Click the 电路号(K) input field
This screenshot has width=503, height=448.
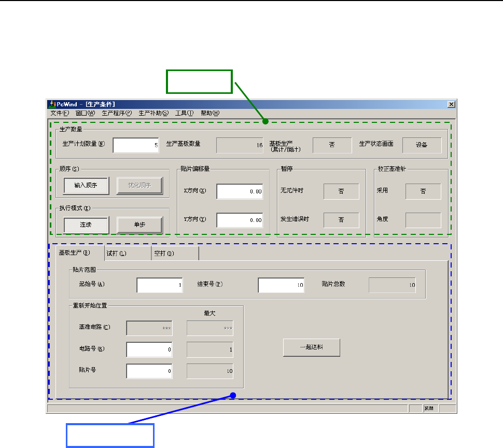click(149, 349)
